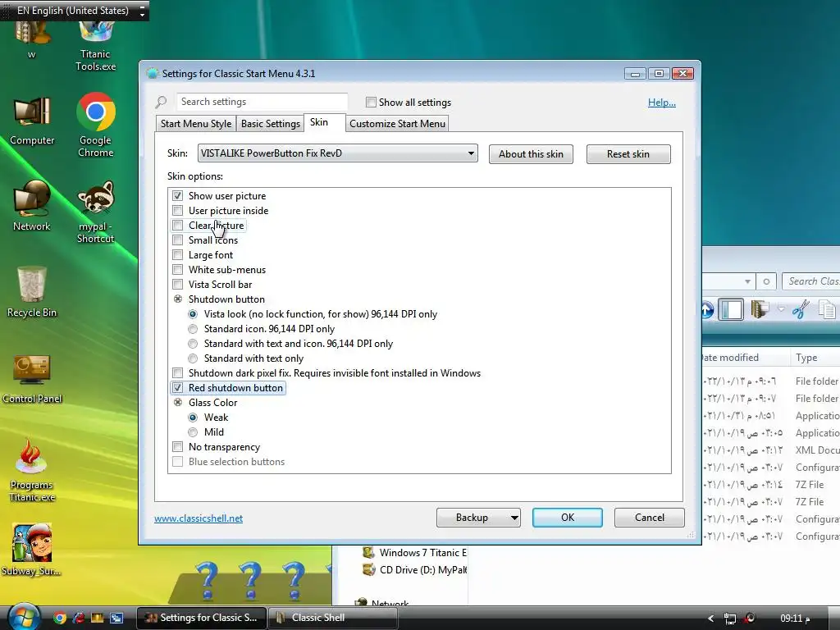Viewport: 840px width, 630px height.
Task: Open Google Chrome desktop shortcut
Action: point(95,125)
